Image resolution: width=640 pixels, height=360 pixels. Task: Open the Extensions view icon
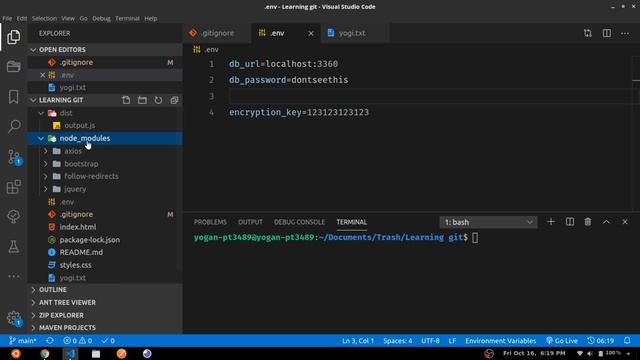point(13,187)
